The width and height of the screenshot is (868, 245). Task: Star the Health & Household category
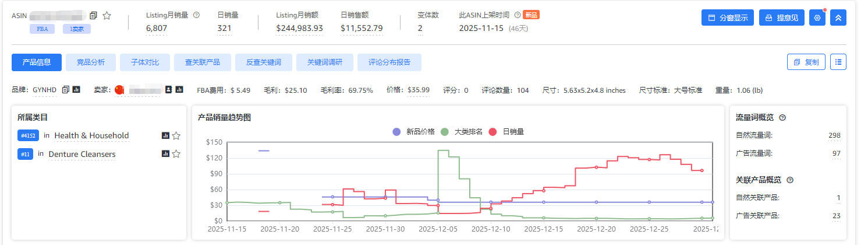pos(176,136)
